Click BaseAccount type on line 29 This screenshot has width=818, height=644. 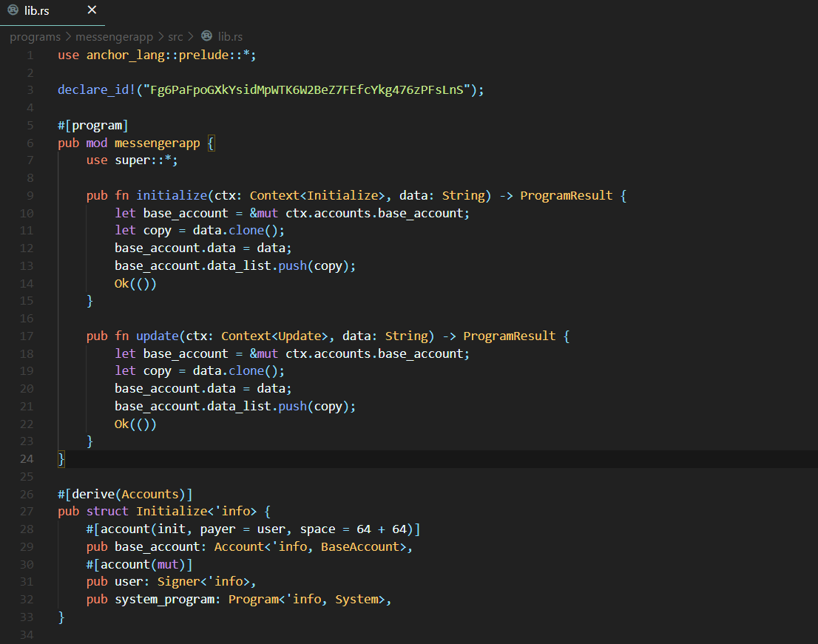point(360,547)
